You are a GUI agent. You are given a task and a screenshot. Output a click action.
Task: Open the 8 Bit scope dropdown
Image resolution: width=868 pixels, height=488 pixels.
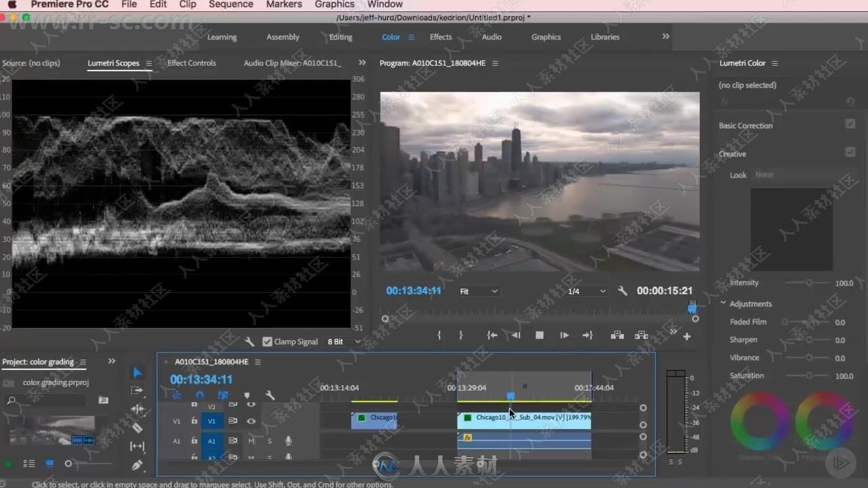coord(344,342)
